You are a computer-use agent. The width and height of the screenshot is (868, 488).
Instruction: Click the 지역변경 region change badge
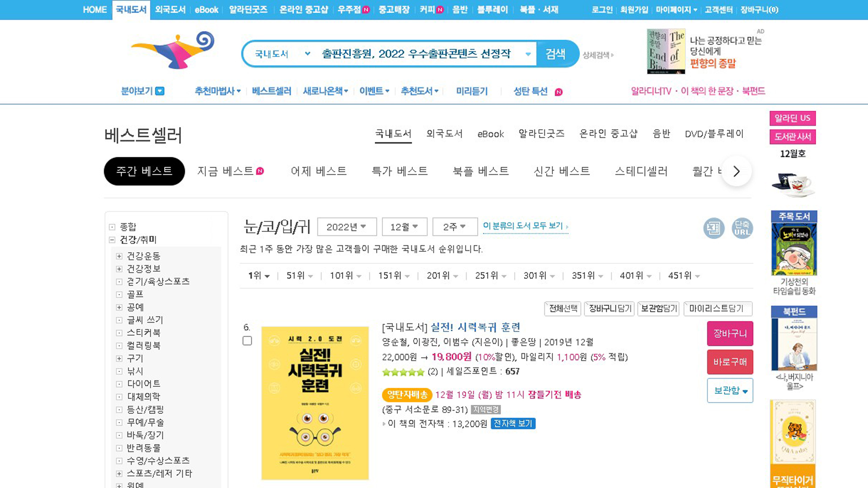point(486,410)
